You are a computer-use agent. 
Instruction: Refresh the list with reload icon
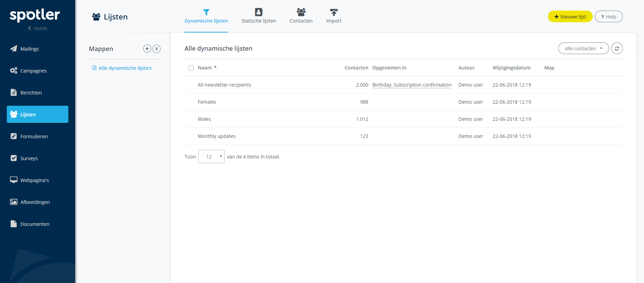pos(617,49)
